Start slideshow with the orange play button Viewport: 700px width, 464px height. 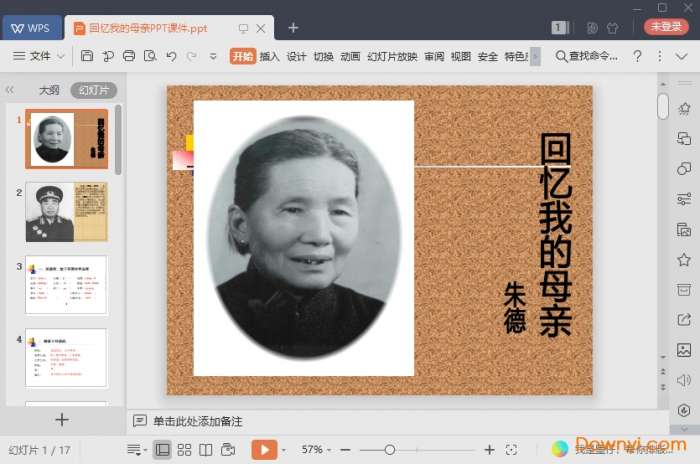263,450
